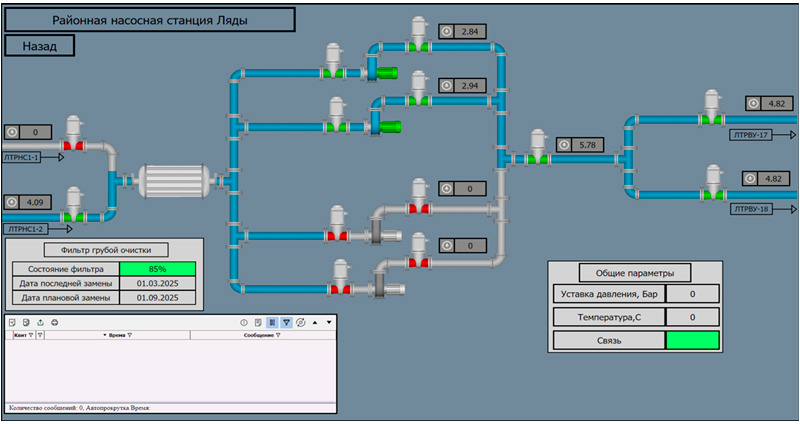
Task: Click the Назад back button
Action: pyautogui.click(x=40, y=45)
